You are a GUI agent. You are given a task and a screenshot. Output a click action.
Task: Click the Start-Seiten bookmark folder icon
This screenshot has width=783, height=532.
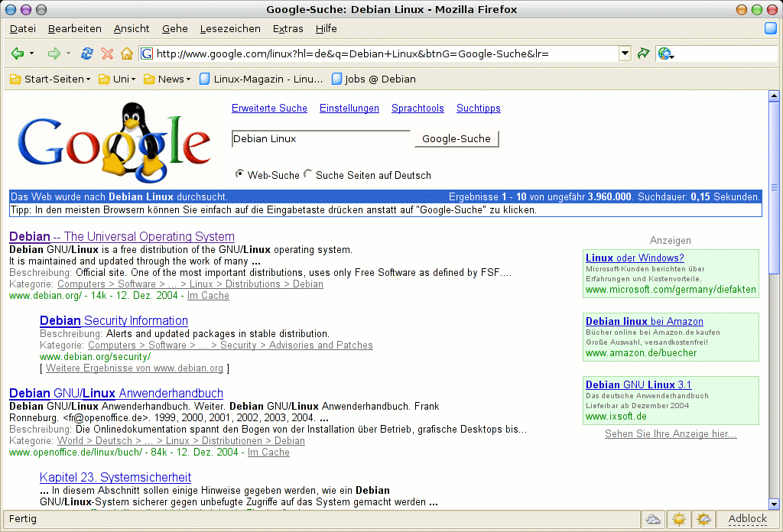(15, 79)
